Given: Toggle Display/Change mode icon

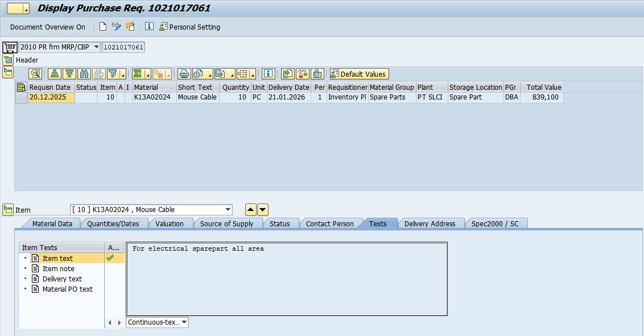Looking at the screenshot, I should coord(117,27).
